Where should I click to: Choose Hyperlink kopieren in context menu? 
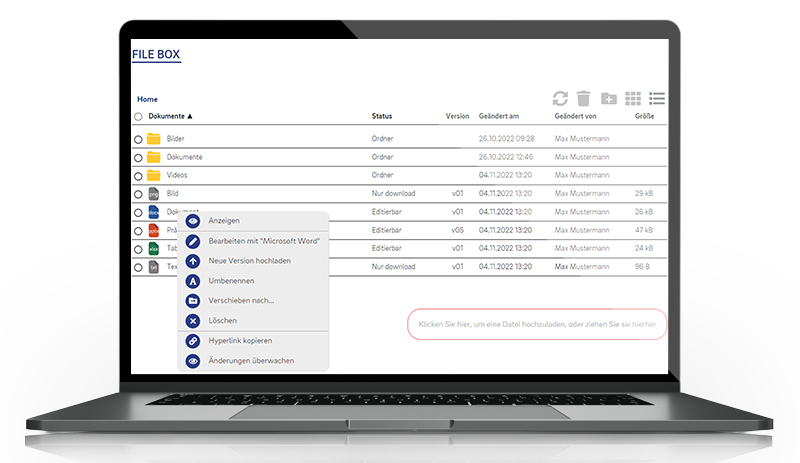coord(240,341)
